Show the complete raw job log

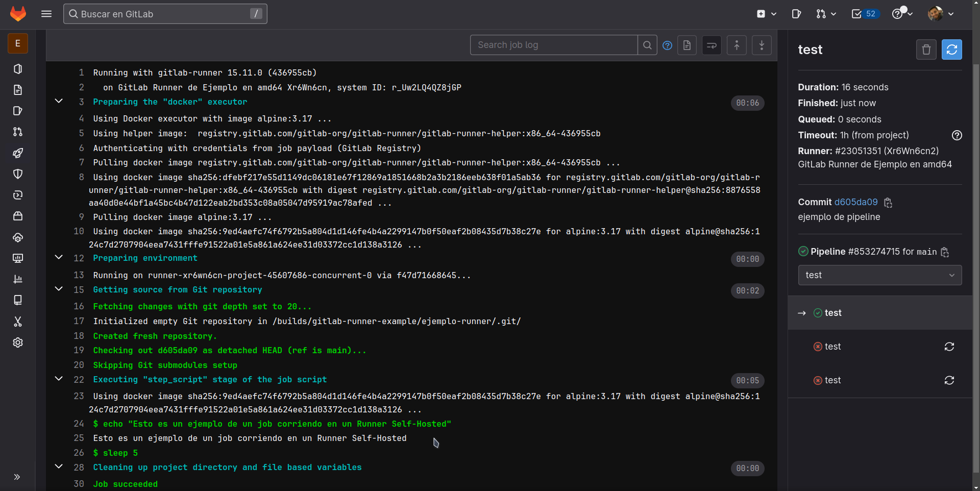pos(687,45)
